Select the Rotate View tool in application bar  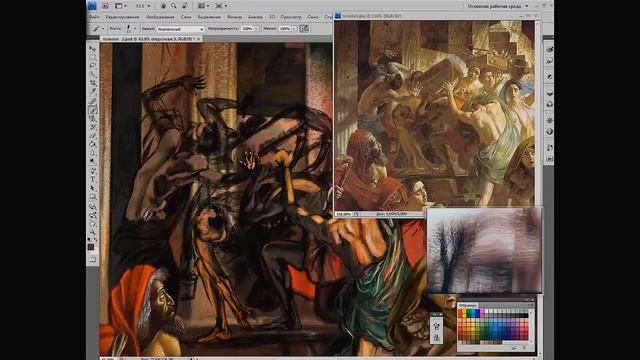pyautogui.click(x=185, y=6)
